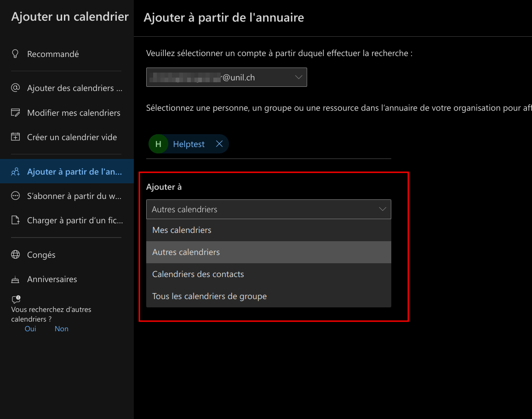Screen dimensions: 532x419
Task: Click the Anniversaires birthday cake icon
Action: 16,279
